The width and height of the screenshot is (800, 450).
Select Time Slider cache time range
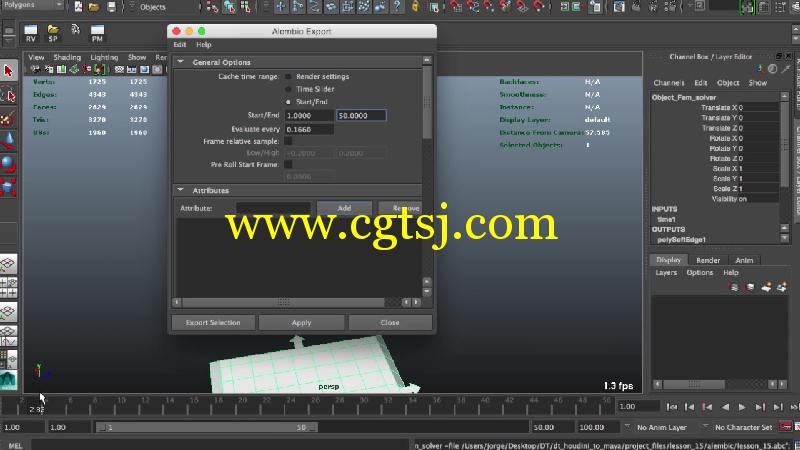288,89
